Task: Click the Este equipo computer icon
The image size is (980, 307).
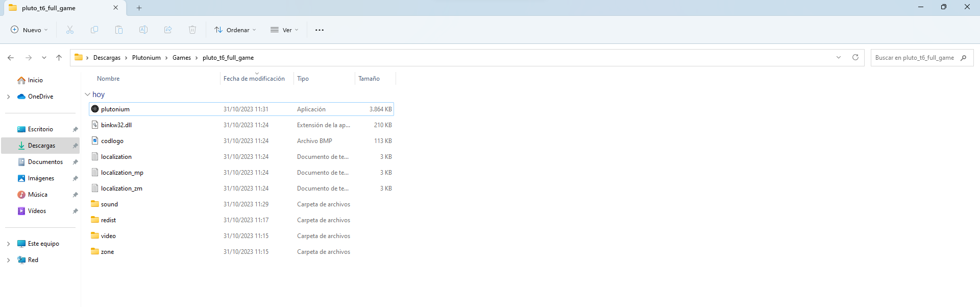Action: pyautogui.click(x=21, y=244)
